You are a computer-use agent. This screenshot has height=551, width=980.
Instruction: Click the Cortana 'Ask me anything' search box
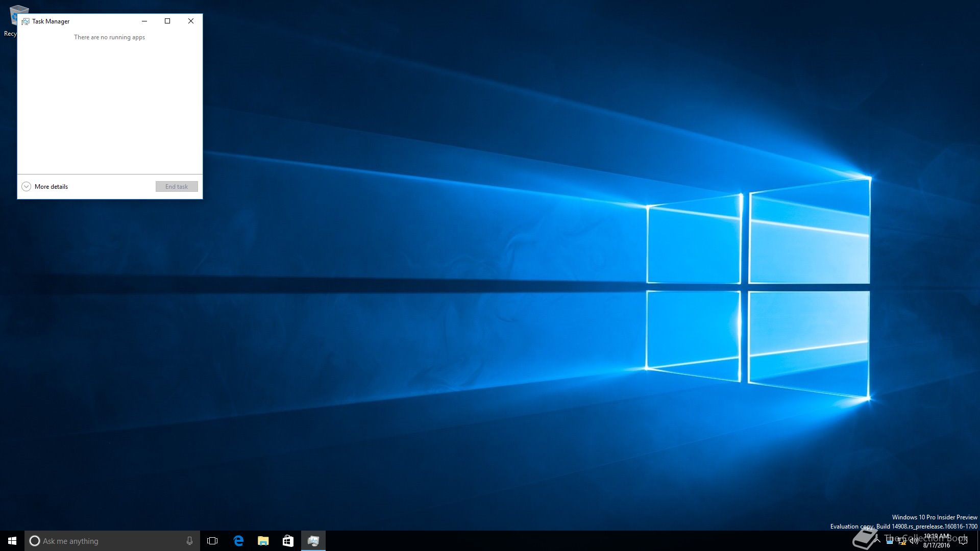(x=112, y=541)
